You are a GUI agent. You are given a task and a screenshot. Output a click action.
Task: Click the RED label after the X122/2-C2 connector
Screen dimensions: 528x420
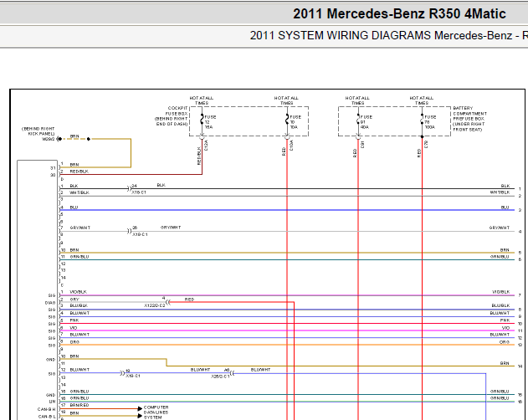coord(189,300)
